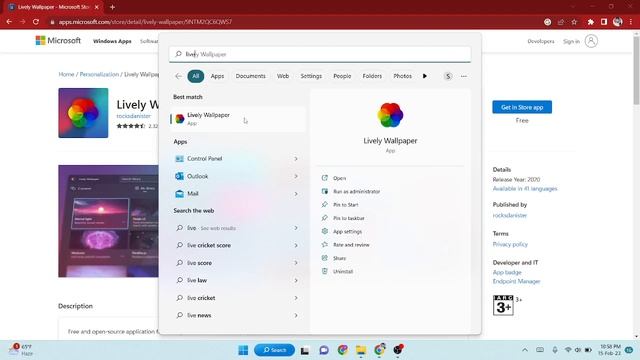Click the search text field
This screenshot has width=640, height=360.
click(320, 54)
